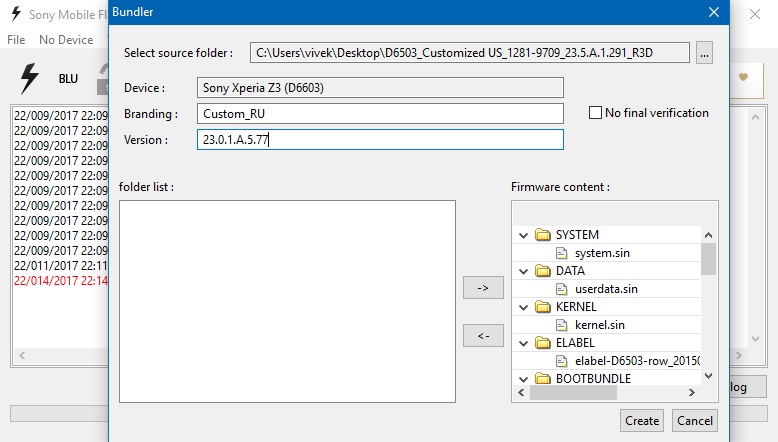Click the Version field 23.0.1.A.5.77
Image resolution: width=778 pixels, height=442 pixels.
380,140
